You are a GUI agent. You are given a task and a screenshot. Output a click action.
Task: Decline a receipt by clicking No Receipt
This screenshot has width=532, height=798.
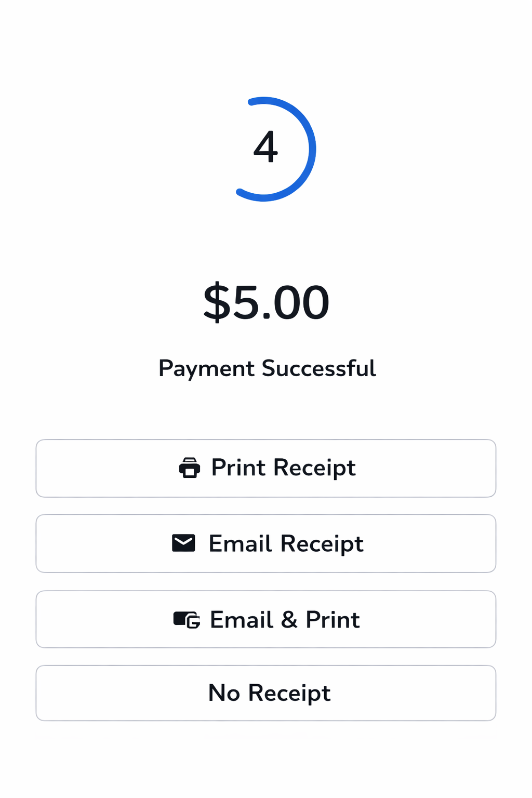[266, 693]
